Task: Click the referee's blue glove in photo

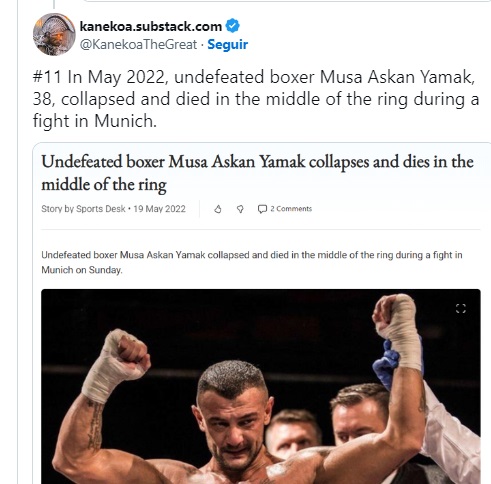Action: coord(387,365)
